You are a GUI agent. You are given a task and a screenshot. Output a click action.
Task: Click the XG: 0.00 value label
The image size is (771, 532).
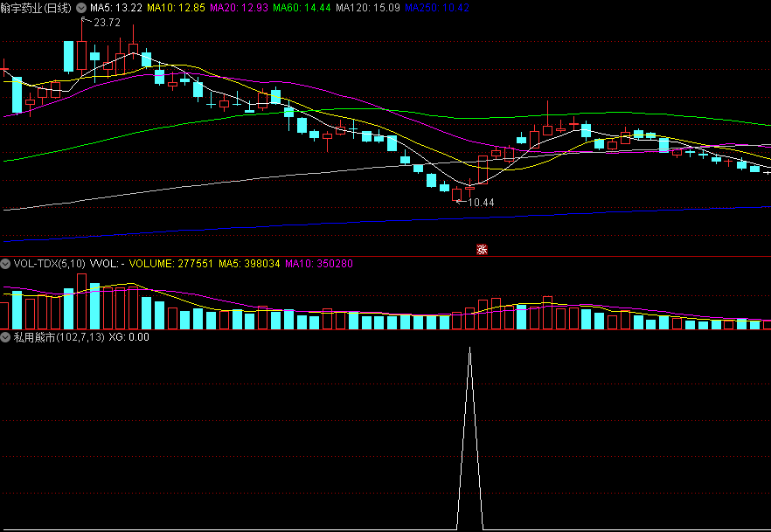[128, 337]
